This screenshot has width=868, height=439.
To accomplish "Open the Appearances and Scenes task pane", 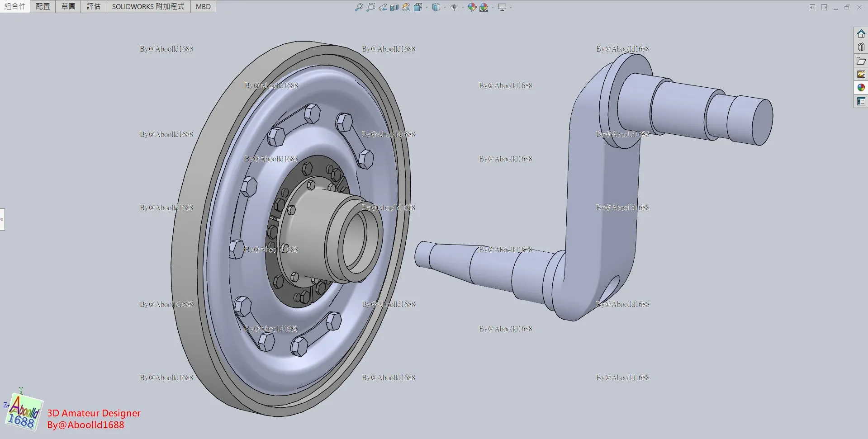I will [861, 88].
